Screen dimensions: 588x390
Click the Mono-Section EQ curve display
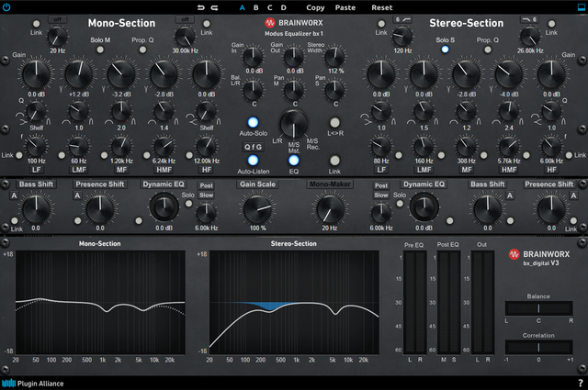point(100,302)
